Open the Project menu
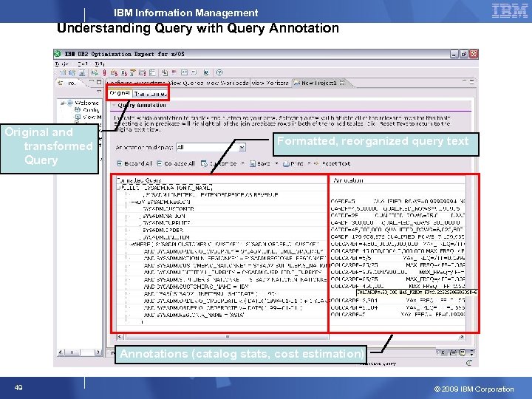 (x=62, y=64)
